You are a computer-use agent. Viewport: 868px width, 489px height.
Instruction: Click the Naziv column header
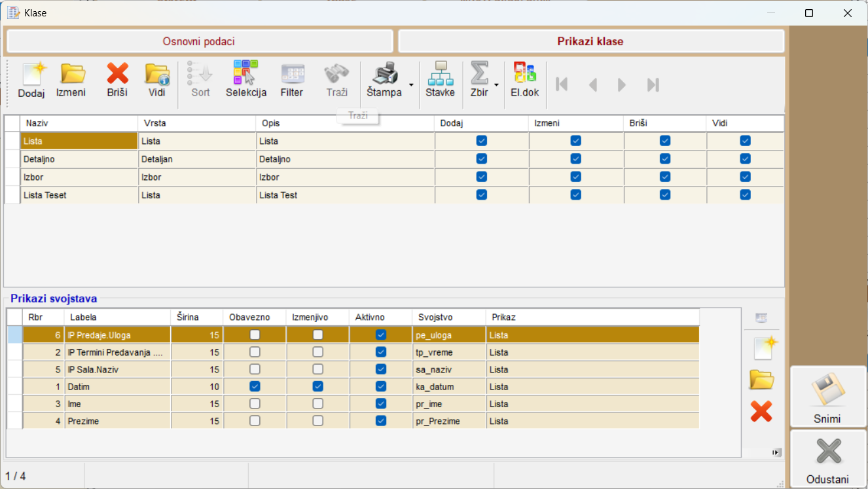(x=79, y=123)
